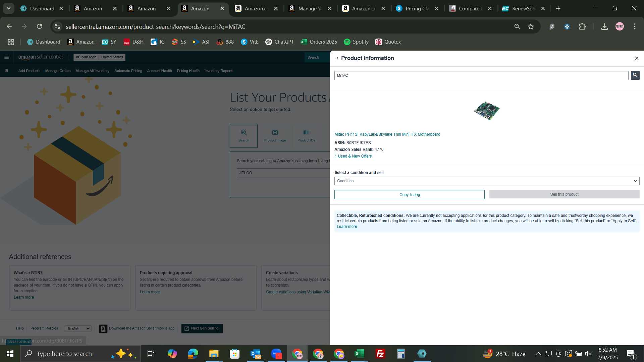Open a new browser tab
The width and height of the screenshot is (644, 362).
558,8
